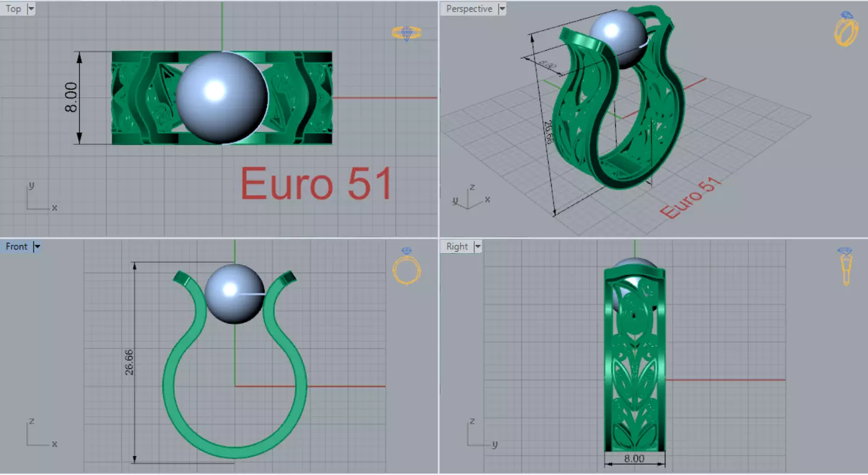Screen dimensions: 868x475
Task: Select the 8.00 dimension in Right viewport
Action: pyautogui.click(x=635, y=458)
